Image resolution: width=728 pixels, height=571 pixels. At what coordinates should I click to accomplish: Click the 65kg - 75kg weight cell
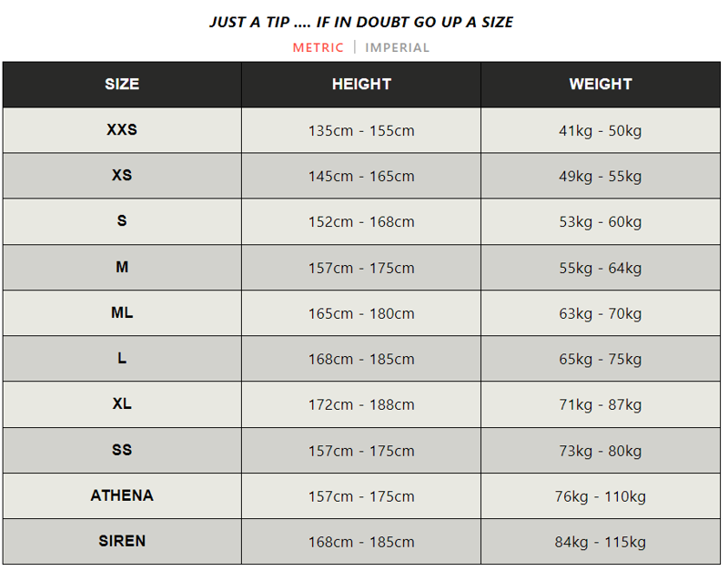click(x=601, y=359)
